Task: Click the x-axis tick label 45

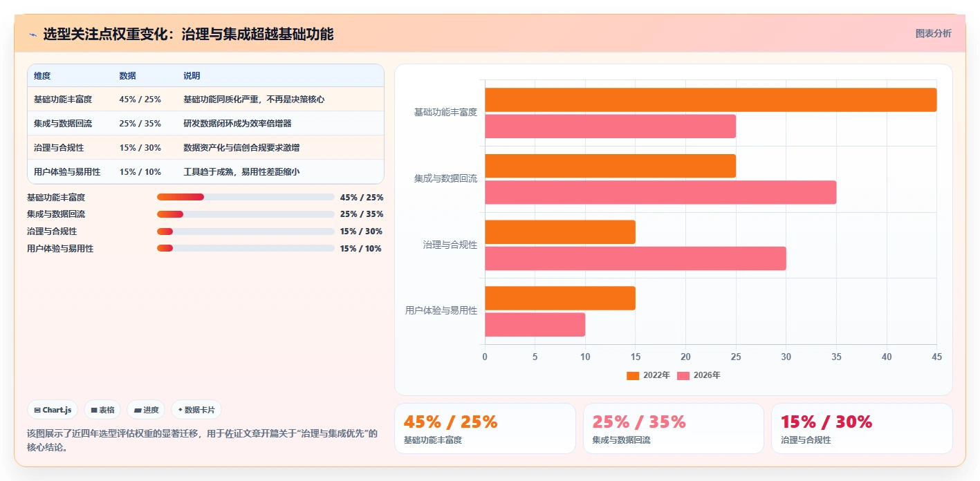Action: click(936, 357)
